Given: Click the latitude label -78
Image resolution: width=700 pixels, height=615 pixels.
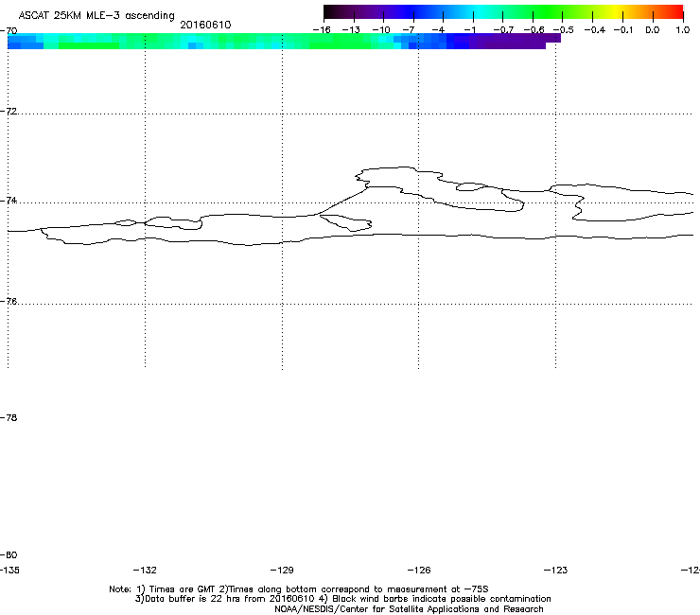Looking at the screenshot, I should [x=9, y=417].
